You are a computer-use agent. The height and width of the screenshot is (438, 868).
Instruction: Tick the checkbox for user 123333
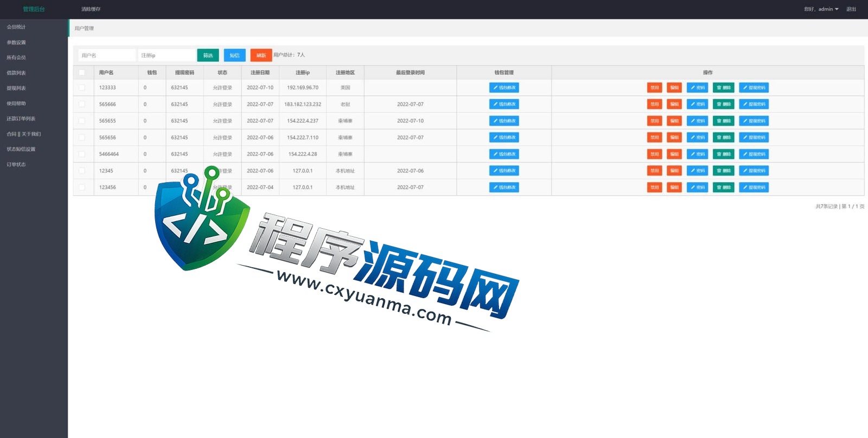click(82, 87)
